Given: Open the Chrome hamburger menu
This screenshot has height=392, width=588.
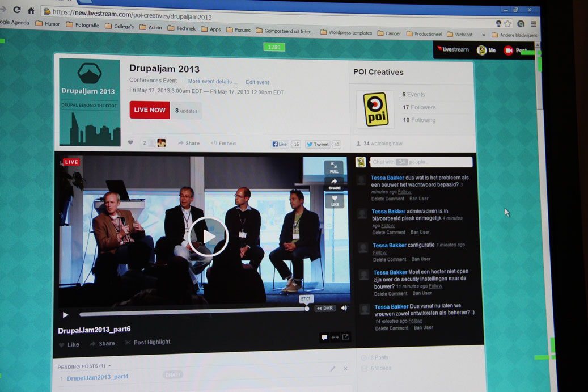Looking at the screenshot, I should click(x=533, y=24).
